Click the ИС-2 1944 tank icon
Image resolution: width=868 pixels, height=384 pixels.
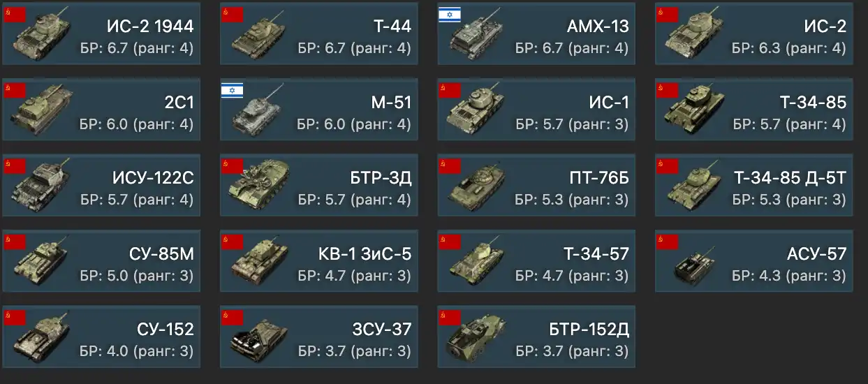point(42,35)
